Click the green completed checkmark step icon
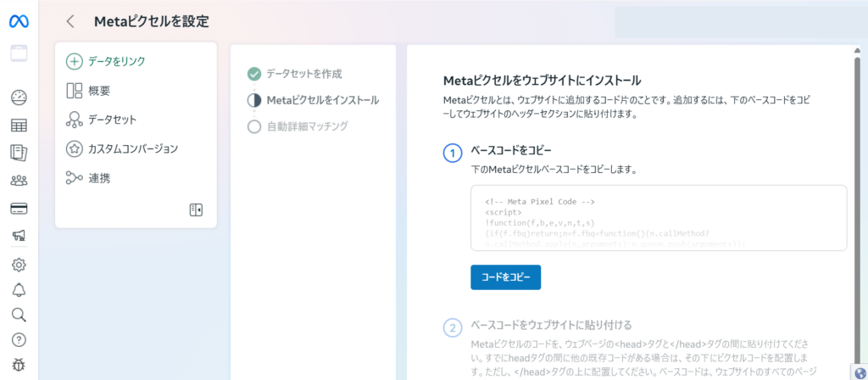868x380 pixels. coord(254,74)
